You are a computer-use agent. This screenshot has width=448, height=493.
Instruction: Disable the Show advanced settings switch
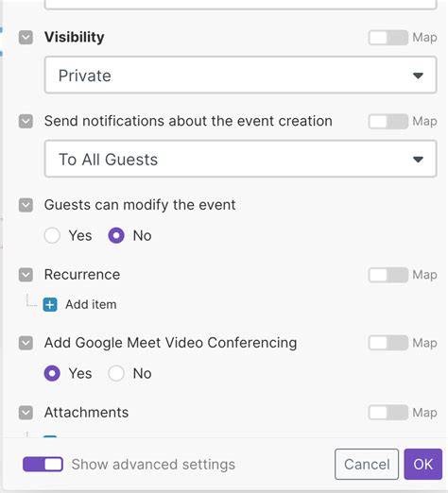point(43,464)
